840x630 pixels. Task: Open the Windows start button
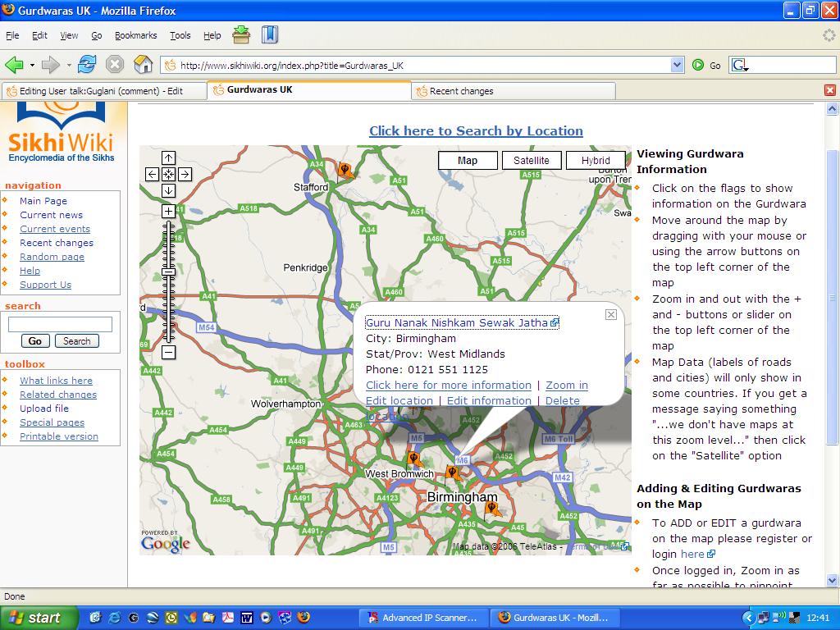click(39, 618)
